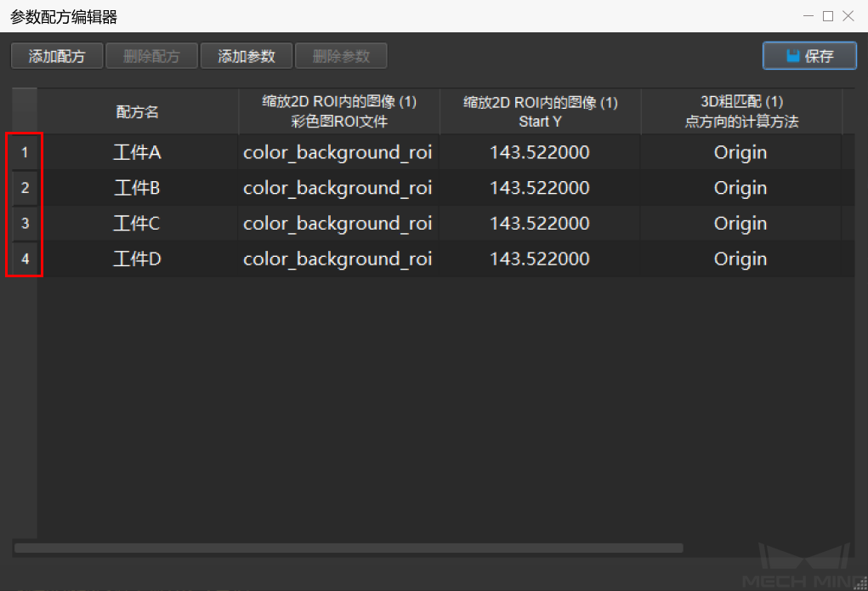Click 143.522000 value in 工件A row
The image size is (868, 591).
pos(540,152)
